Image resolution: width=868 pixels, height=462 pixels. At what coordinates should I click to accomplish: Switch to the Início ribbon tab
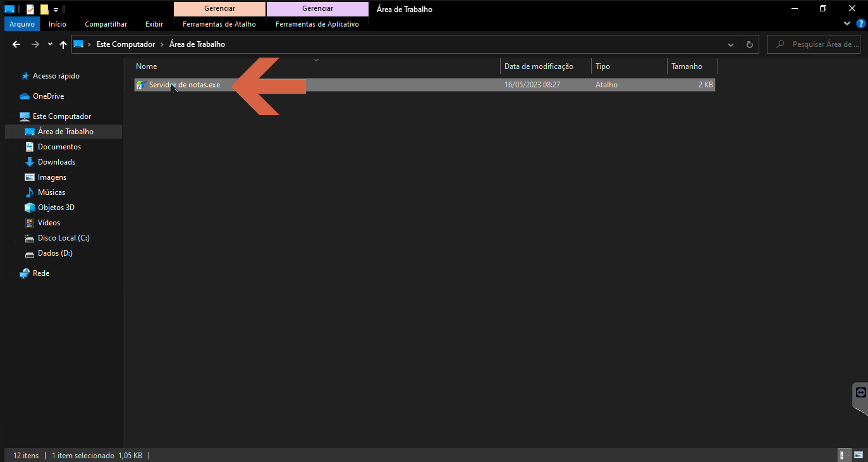tap(58, 24)
